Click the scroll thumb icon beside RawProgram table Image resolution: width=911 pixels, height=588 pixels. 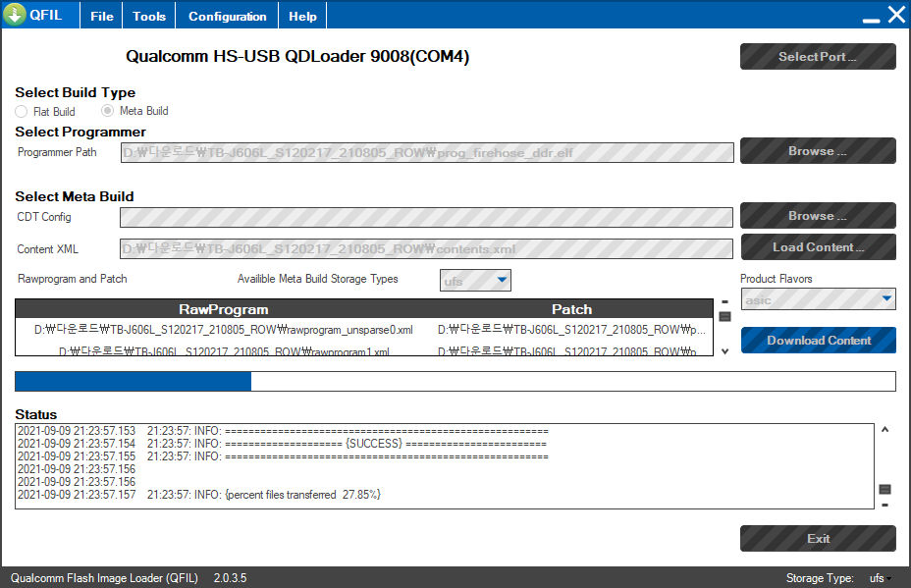coord(724,317)
